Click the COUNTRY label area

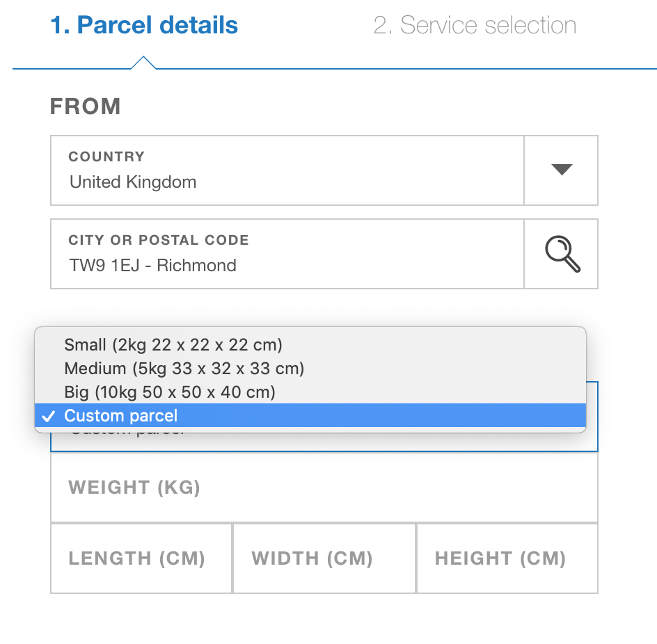coord(106,156)
